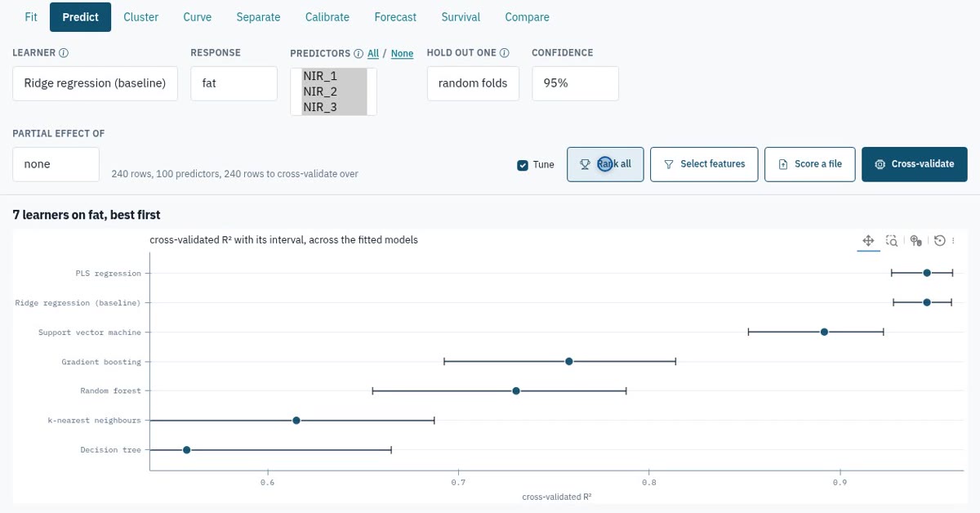The height and width of the screenshot is (513, 980).
Task: Click the k-nearest neighbours data point
Action: (296, 420)
